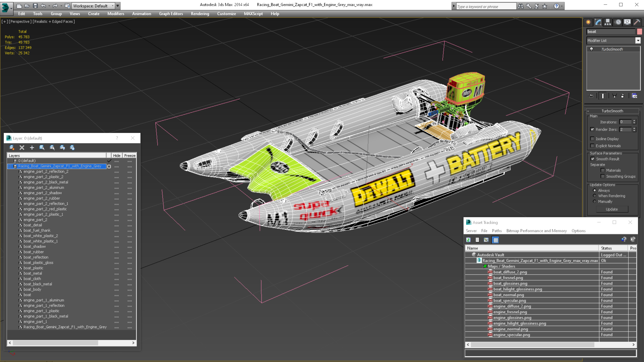Image resolution: width=644 pixels, height=362 pixels.
Task: Click Refresh icon in Asset Tracking toolbar
Action: coord(468,240)
